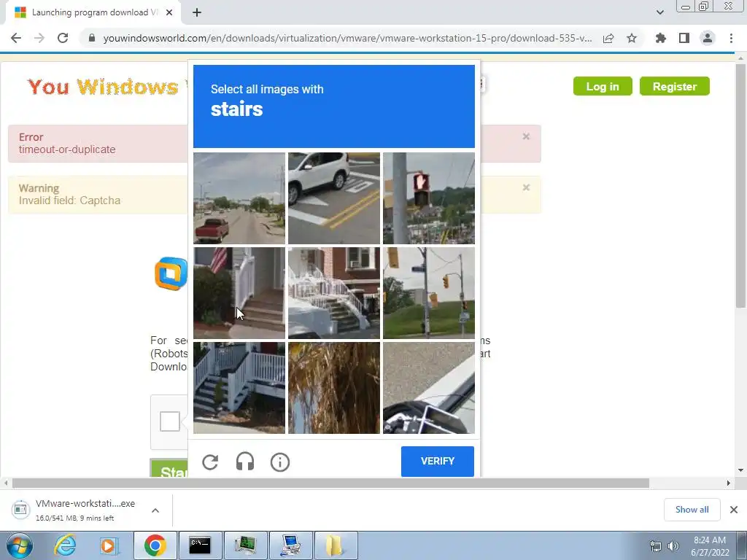Select the gravel and car part tile
This screenshot has height=560, width=747.
click(429, 388)
